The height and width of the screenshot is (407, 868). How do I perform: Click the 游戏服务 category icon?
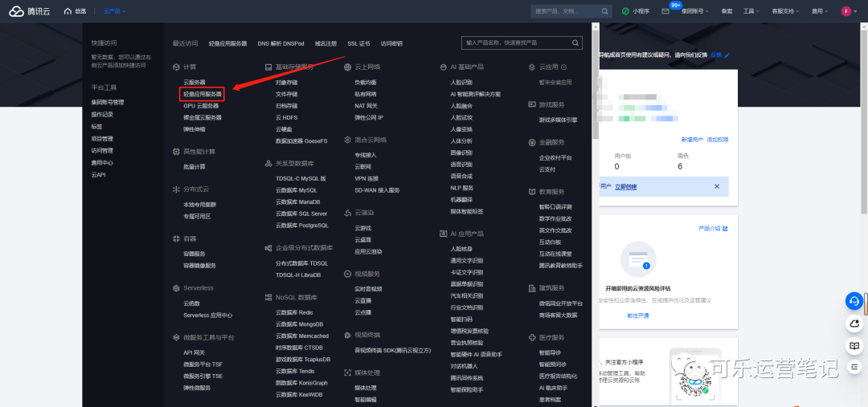click(532, 104)
